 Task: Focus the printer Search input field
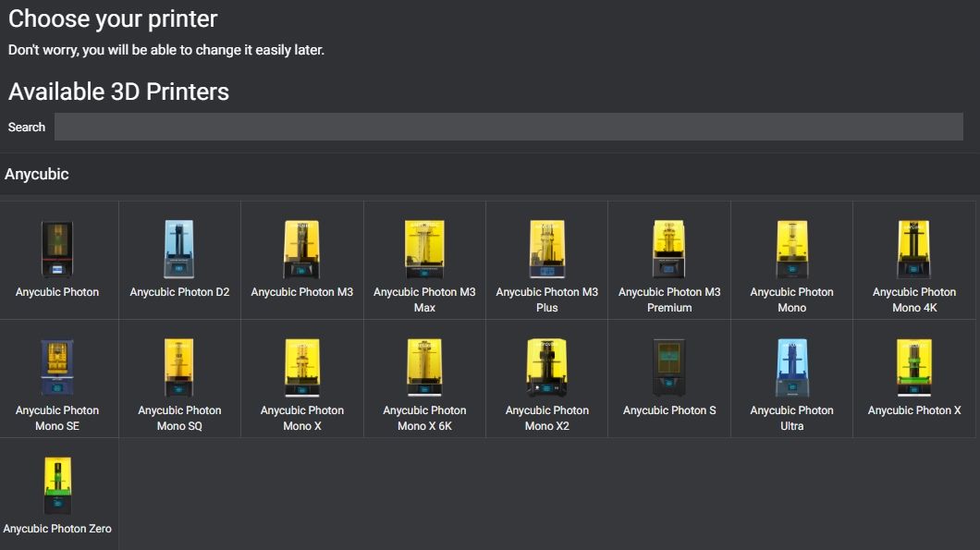[508, 128]
